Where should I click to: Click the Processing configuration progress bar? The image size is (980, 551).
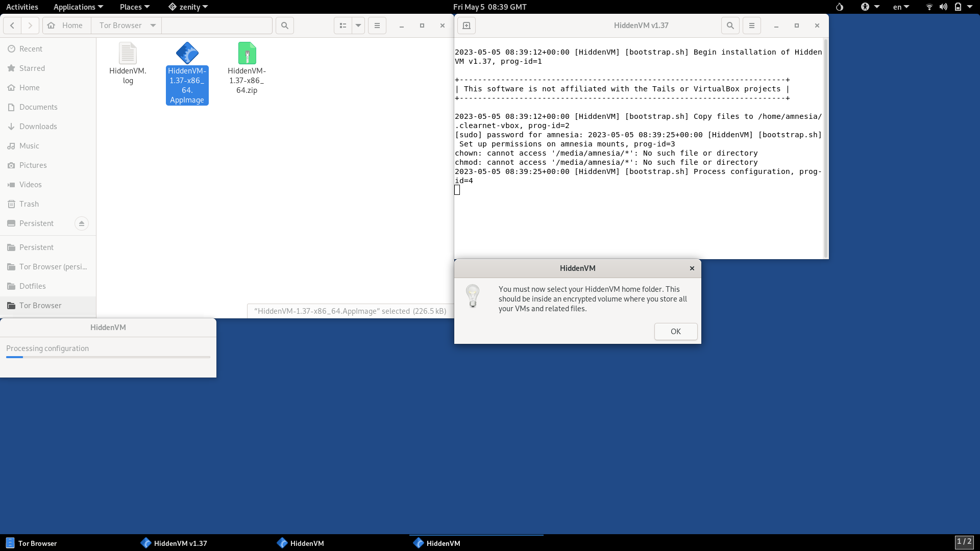[x=108, y=357]
